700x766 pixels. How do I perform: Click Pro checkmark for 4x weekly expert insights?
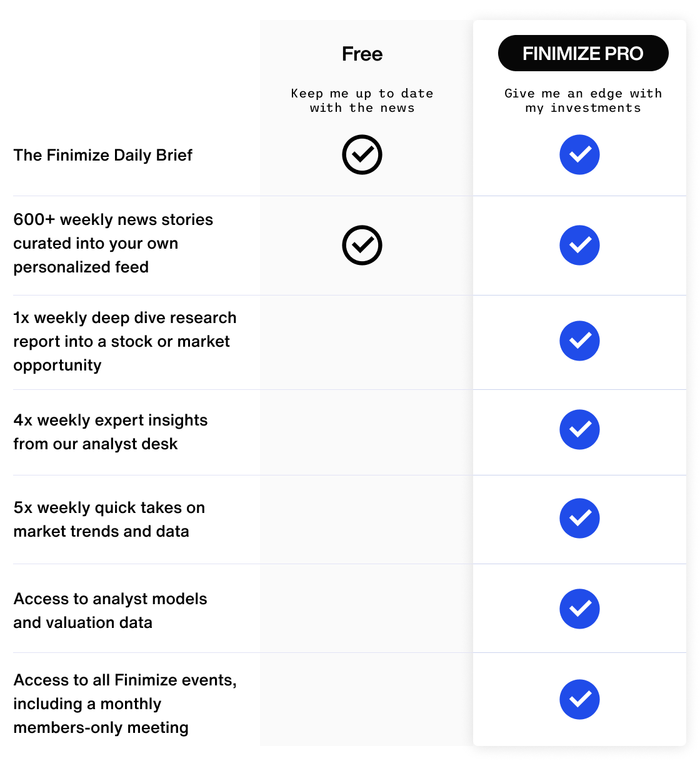pyautogui.click(x=579, y=429)
